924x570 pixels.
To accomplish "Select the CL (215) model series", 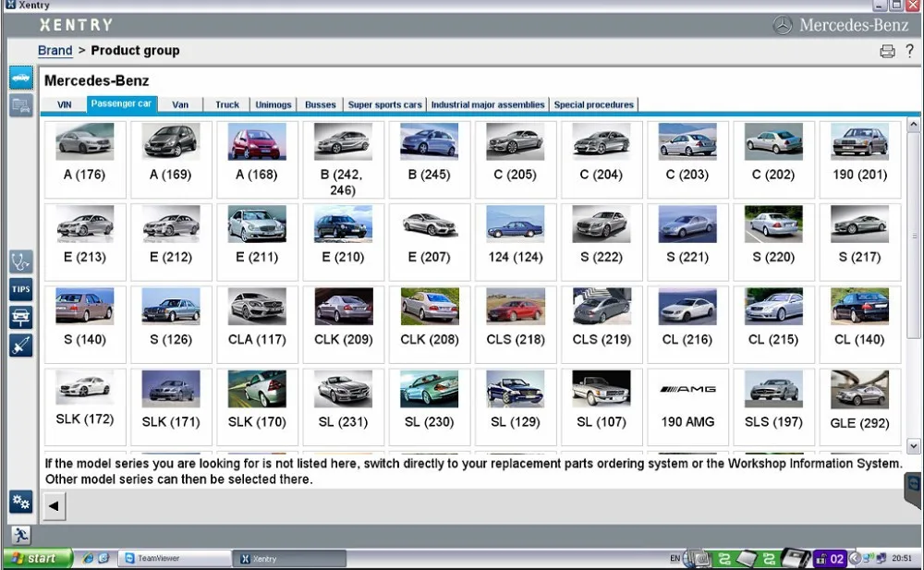I will pos(773,324).
